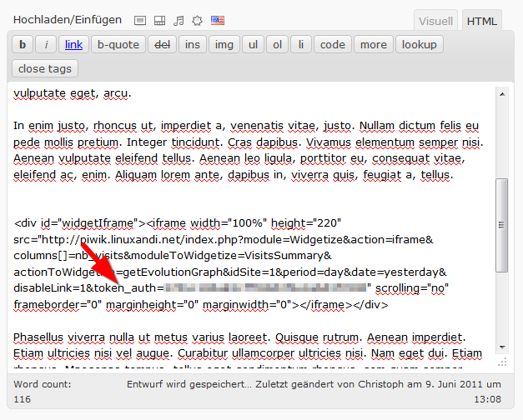
Task: Switch to the Visuell editor tab
Action: (435, 21)
